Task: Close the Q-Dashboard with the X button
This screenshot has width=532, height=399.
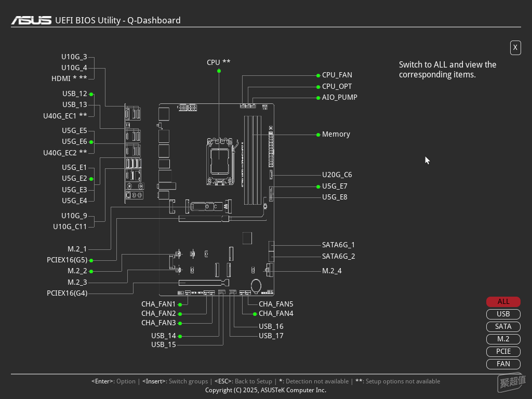Action: tap(515, 47)
